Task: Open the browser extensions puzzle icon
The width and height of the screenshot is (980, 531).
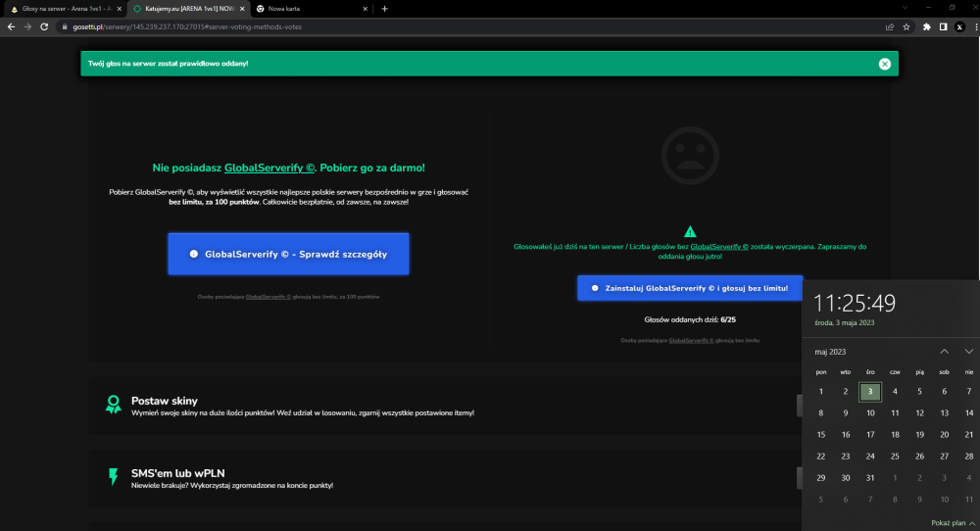Action: coord(927,26)
